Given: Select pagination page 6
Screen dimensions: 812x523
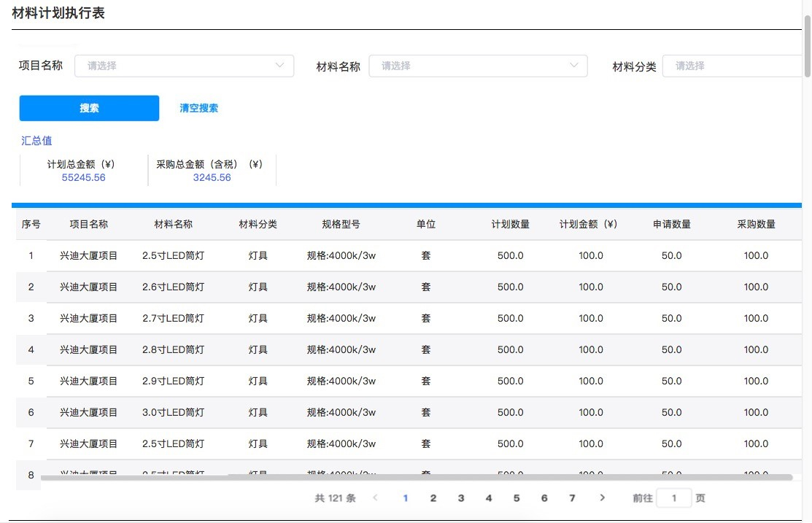Looking at the screenshot, I should (x=544, y=498).
